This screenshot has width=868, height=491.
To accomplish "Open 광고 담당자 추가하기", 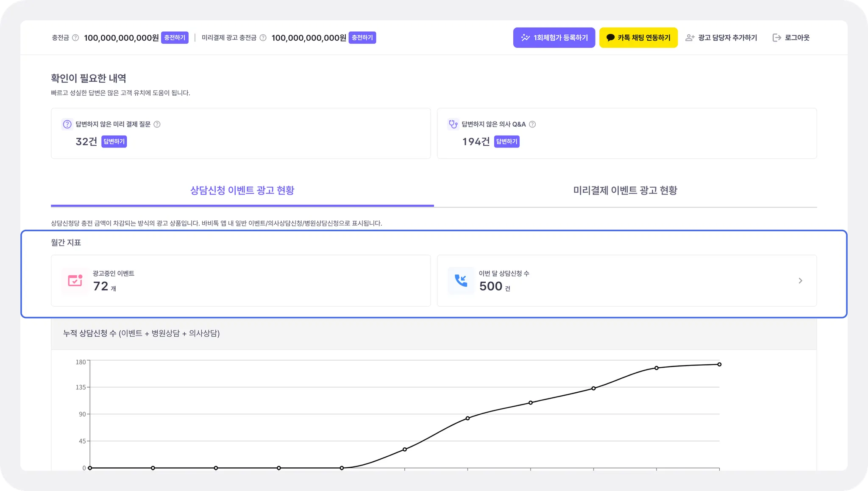I will click(x=721, y=38).
